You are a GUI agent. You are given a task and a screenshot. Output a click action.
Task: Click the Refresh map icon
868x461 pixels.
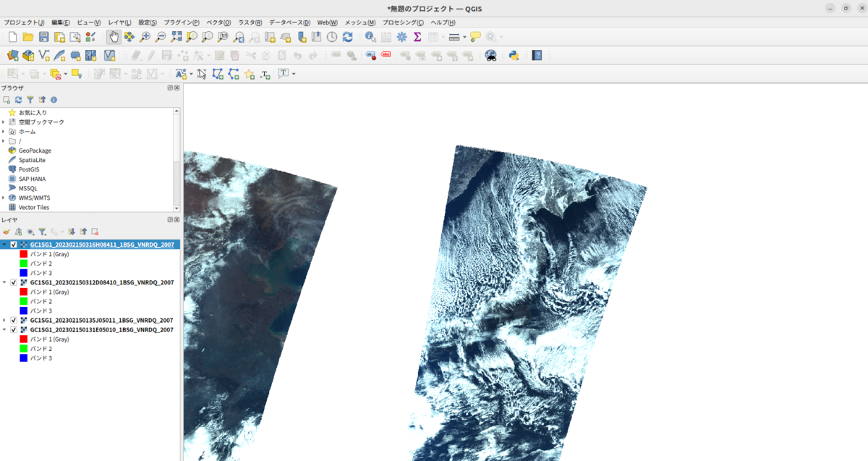(x=348, y=37)
